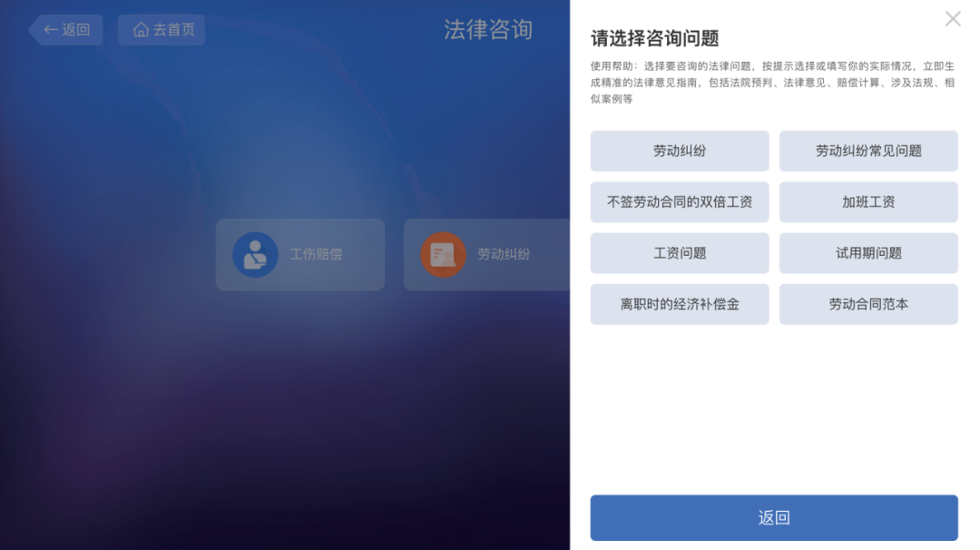Open the 工伤赔偿 card
The width and height of the screenshot is (980, 550).
[300, 254]
